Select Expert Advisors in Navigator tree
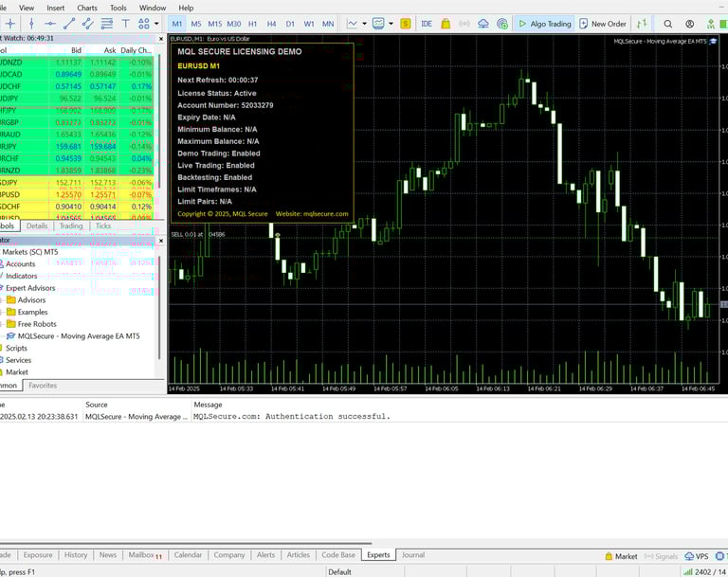Viewport: 728px width, 577px height. coord(30,288)
